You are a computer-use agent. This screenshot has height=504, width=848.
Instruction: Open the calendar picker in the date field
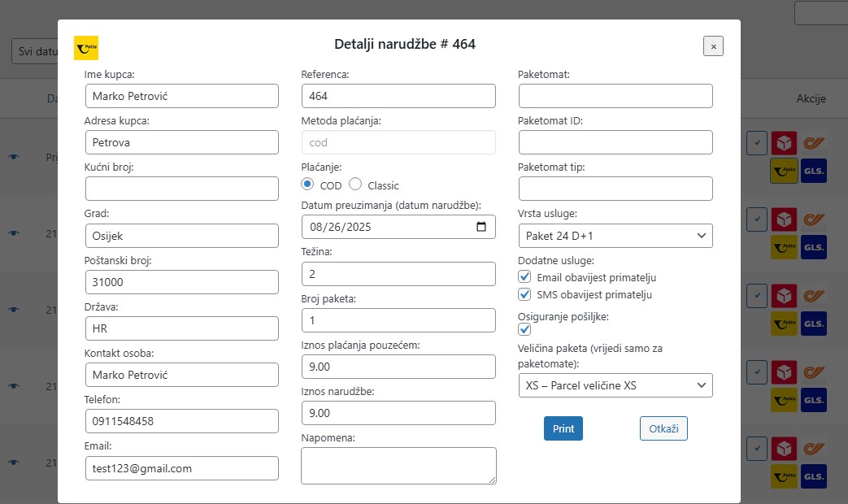[481, 227]
